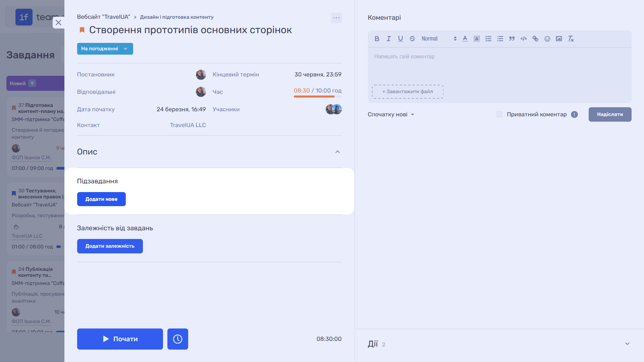Click the orange bookmark priority icon
Screen dimensions: 644x362
(82, 30)
